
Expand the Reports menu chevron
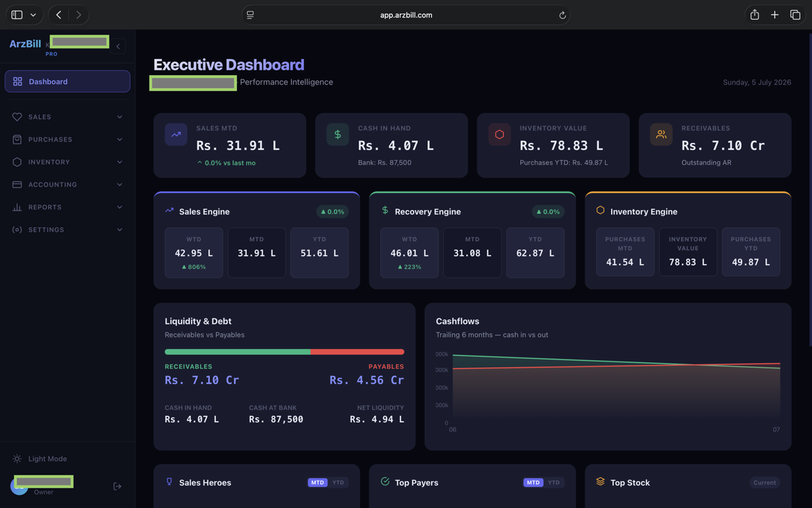120,207
